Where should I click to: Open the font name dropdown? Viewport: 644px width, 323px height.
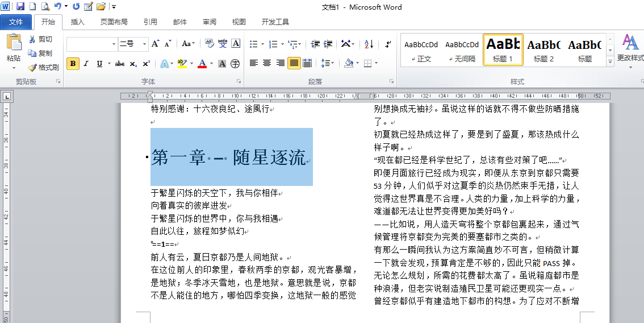[x=114, y=44]
